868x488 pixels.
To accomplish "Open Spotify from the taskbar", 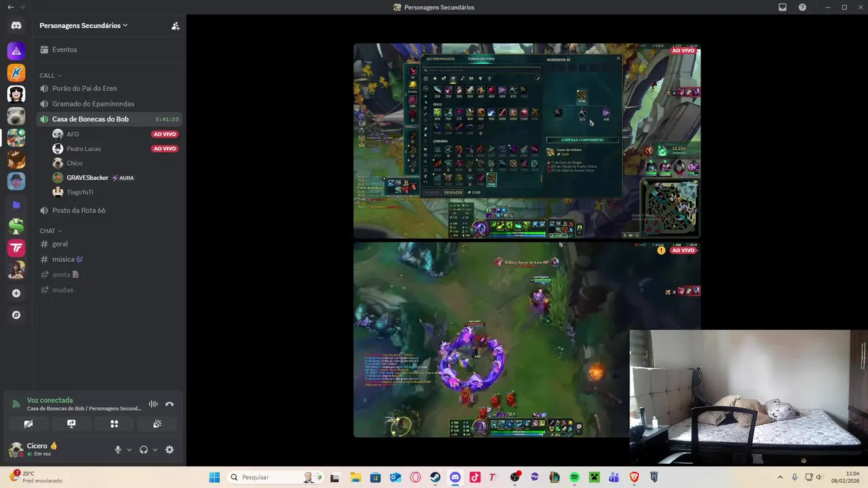I will [x=574, y=477].
